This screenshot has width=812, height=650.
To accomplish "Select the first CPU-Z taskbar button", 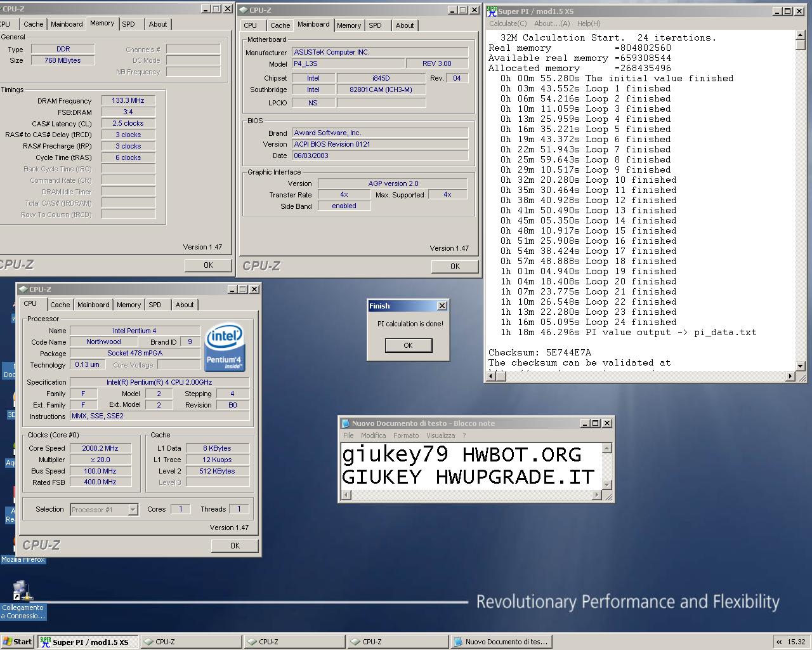I will (x=190, y=642).
